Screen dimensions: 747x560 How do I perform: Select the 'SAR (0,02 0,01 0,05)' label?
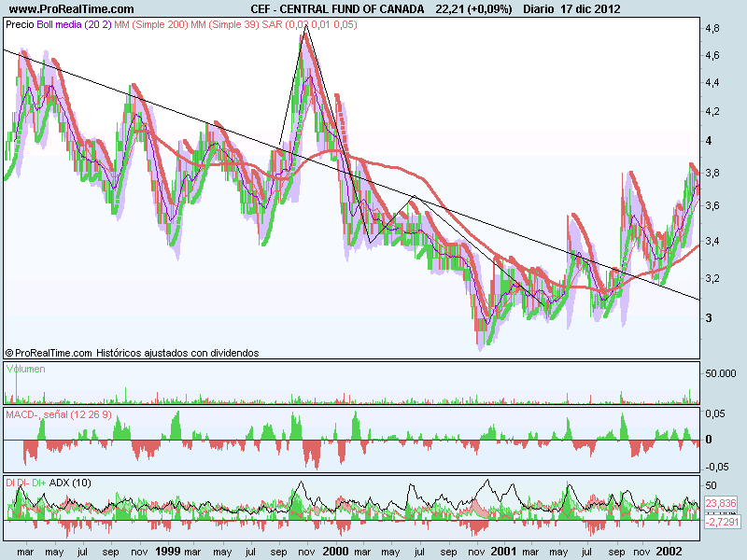[309, 24]
